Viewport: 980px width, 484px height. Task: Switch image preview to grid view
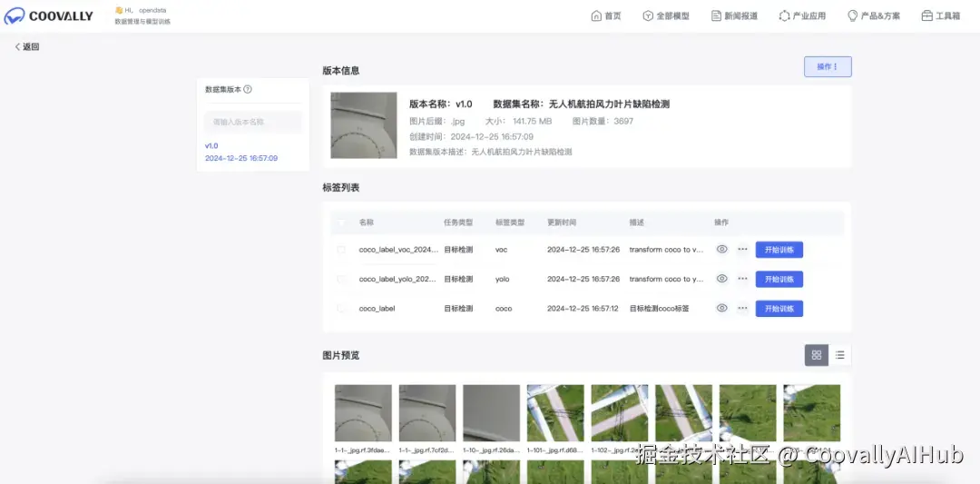coord(817,355)
